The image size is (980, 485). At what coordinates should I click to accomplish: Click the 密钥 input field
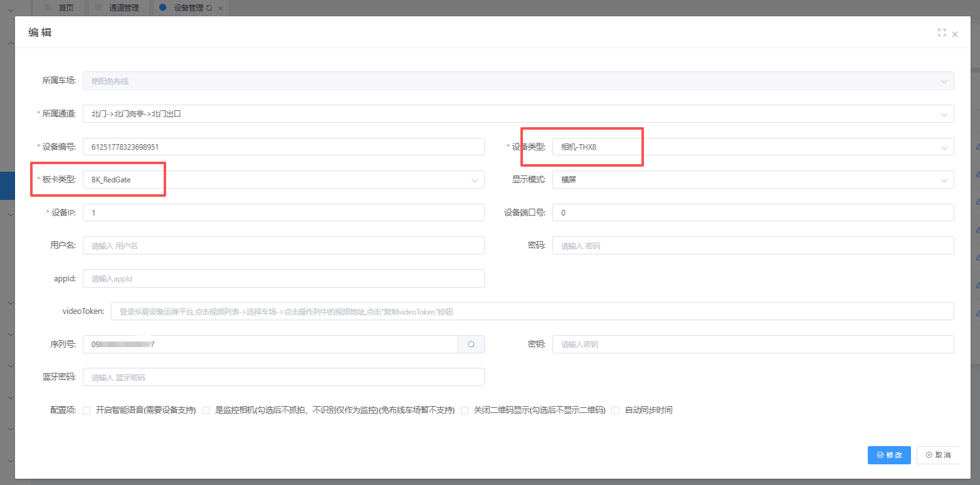click(753, 344)
